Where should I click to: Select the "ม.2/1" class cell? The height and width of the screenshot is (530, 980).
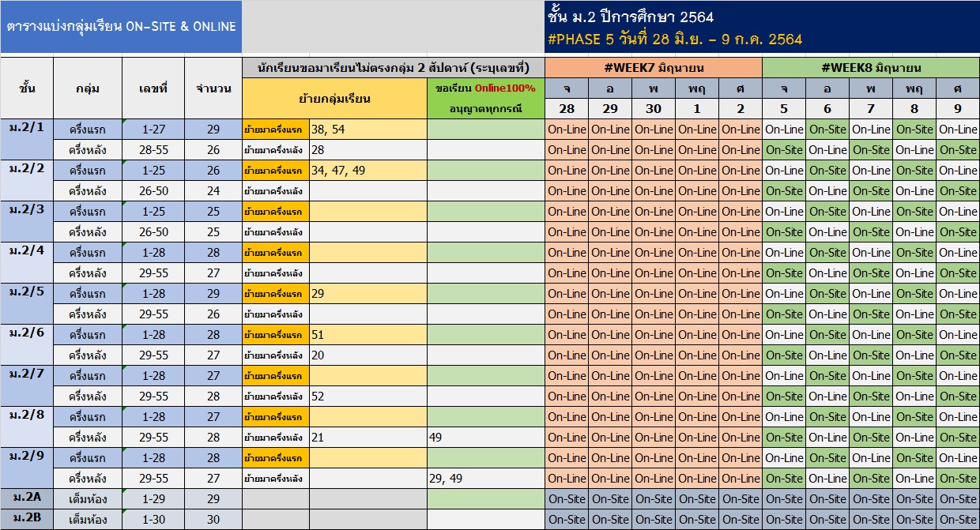point(27,139)
